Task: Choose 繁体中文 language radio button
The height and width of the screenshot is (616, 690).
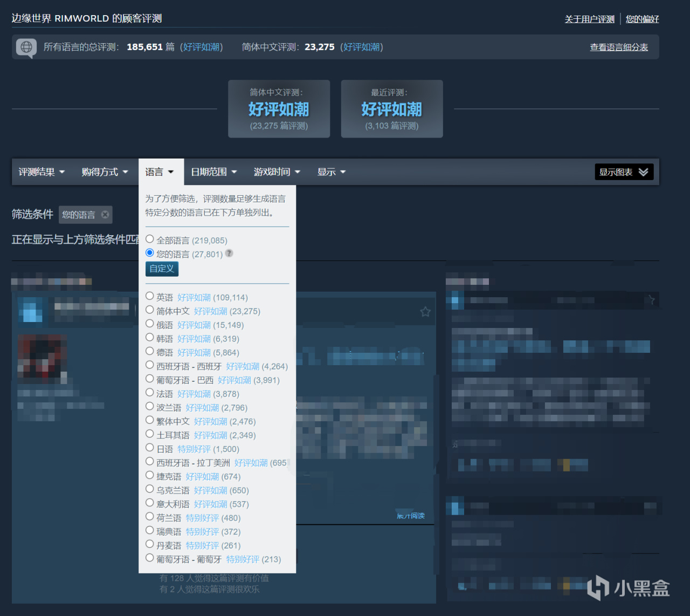Action: click(x=150, y=420)
